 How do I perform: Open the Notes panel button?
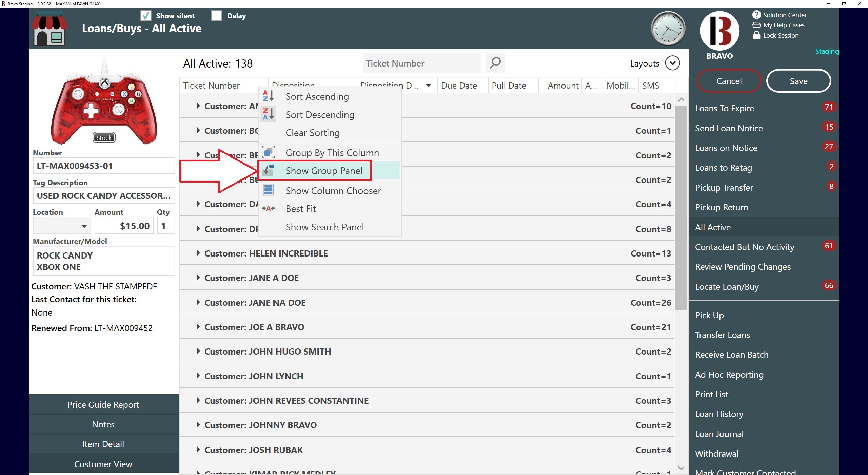pyautogui.click(x=103, y=424)
